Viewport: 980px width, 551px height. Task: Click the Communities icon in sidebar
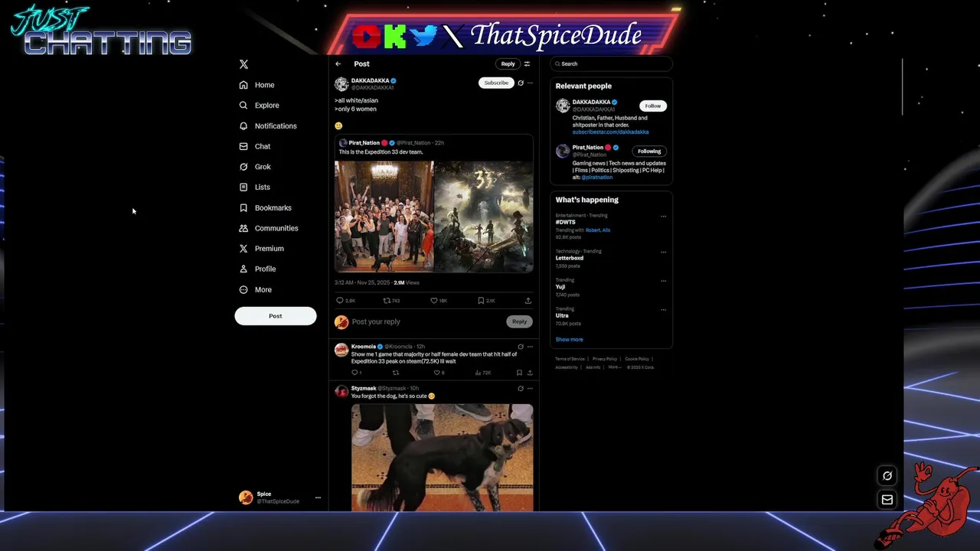point(243,228)
